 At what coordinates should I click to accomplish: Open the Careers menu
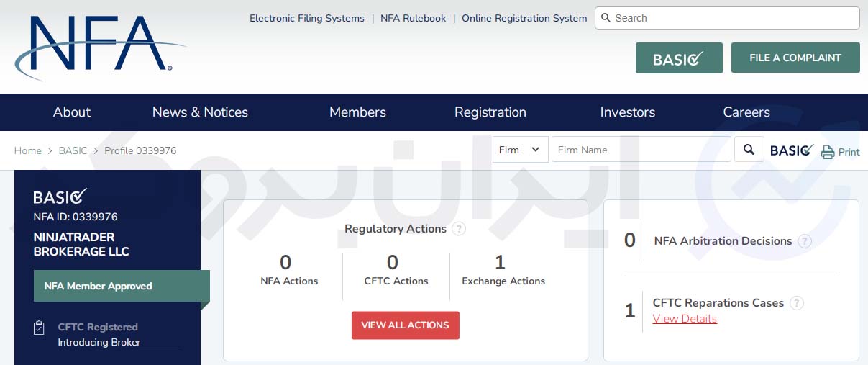click(x=746, y=112)
